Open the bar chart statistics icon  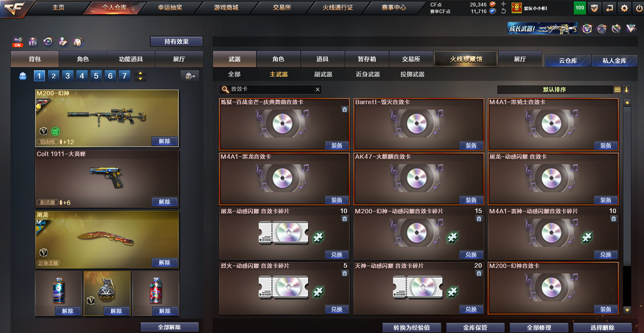click(x=33, y=42)
